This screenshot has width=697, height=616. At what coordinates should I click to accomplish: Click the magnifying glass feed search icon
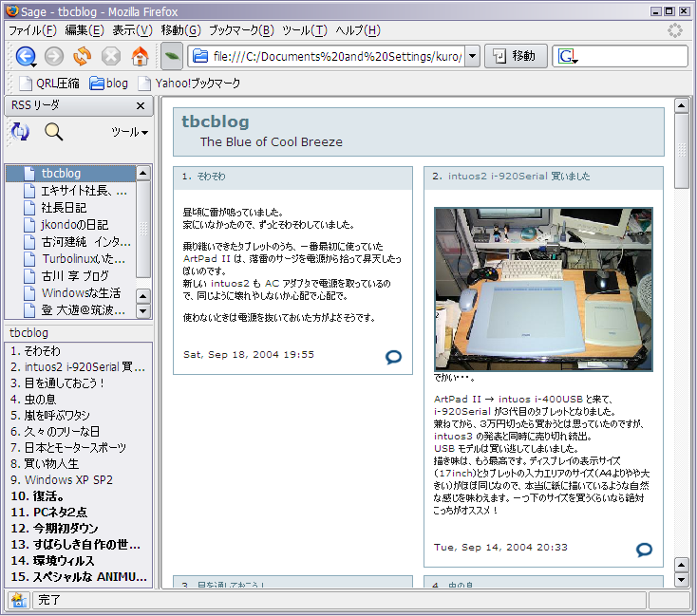point(53,132)
